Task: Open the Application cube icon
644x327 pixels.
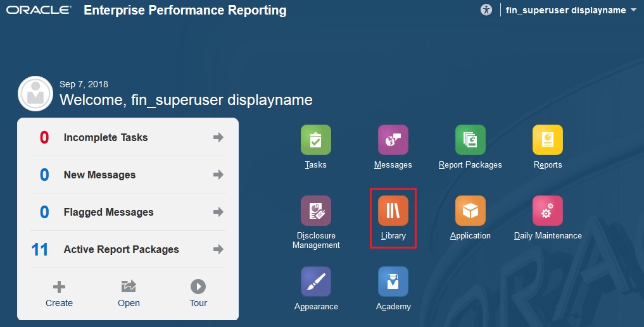Action: tap(470, 211)
